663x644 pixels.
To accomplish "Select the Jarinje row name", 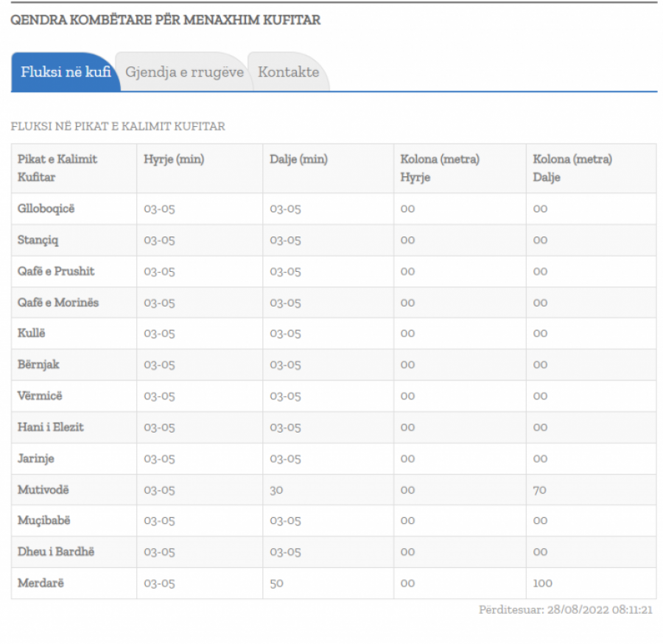I will [x=35, y=458].
